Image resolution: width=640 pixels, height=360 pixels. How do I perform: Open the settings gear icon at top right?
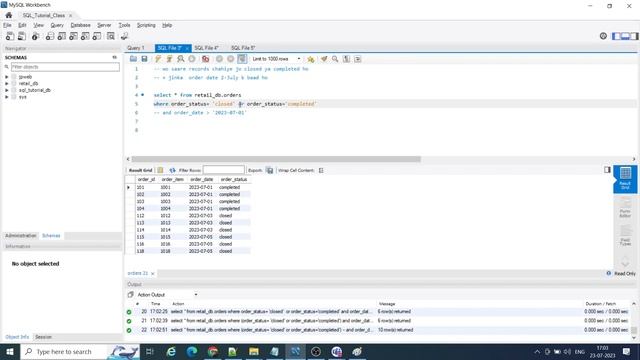click(x=603, y=36)
